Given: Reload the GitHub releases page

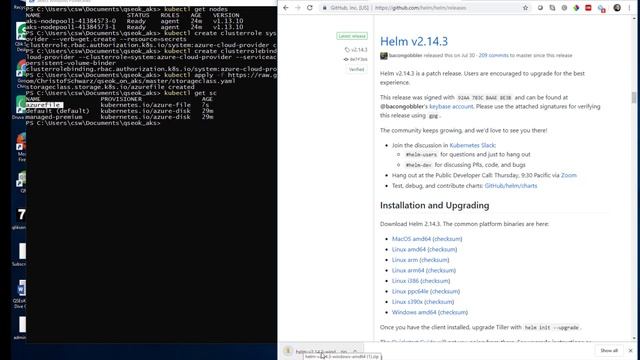Looking at the screenshot, I should 310,8.
